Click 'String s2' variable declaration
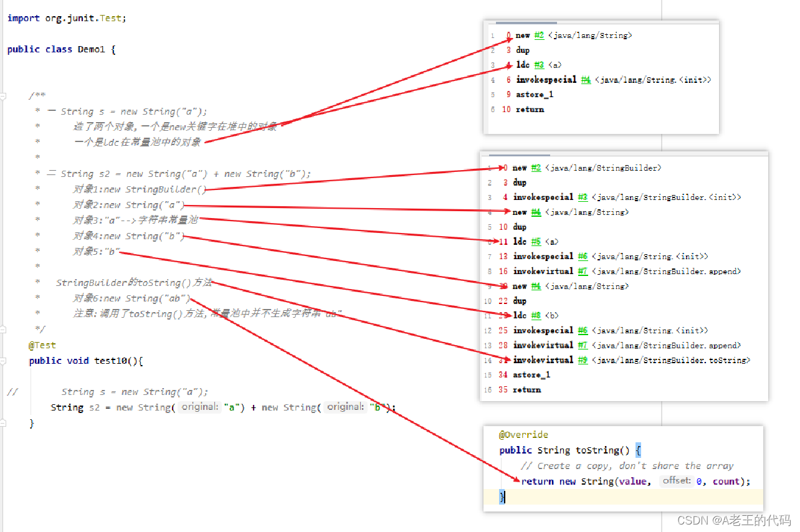The height and width of the screenshot is (532, 800). pyautogui.click(x=75, y=407)
